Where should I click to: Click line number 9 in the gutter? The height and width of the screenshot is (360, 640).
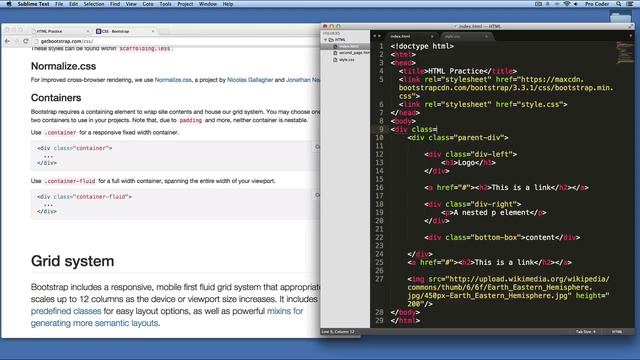(x=381, y=129)
